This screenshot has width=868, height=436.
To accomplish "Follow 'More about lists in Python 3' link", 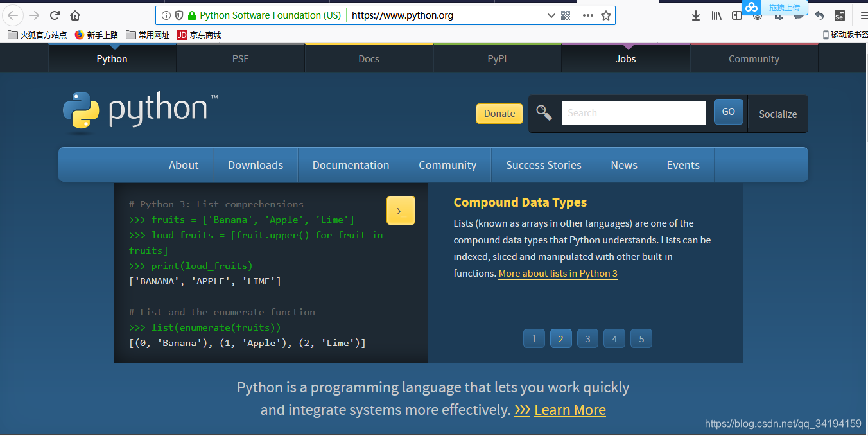I will point(558,274).
